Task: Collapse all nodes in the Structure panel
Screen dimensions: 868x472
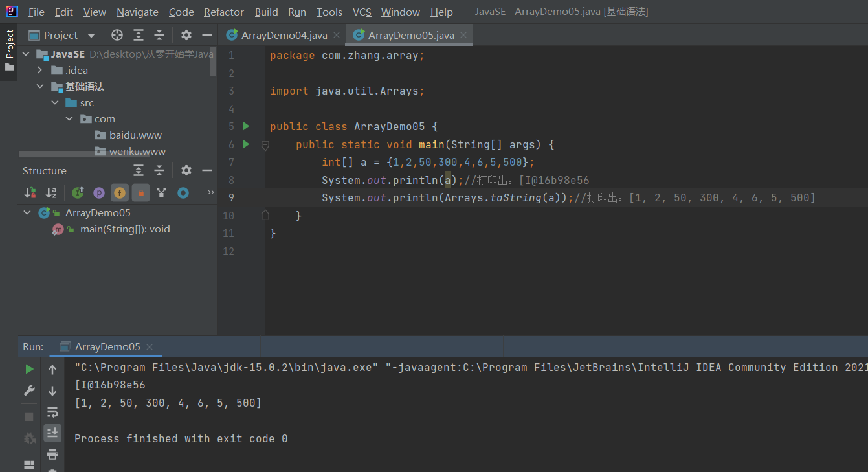Action: tap(159, 170)
